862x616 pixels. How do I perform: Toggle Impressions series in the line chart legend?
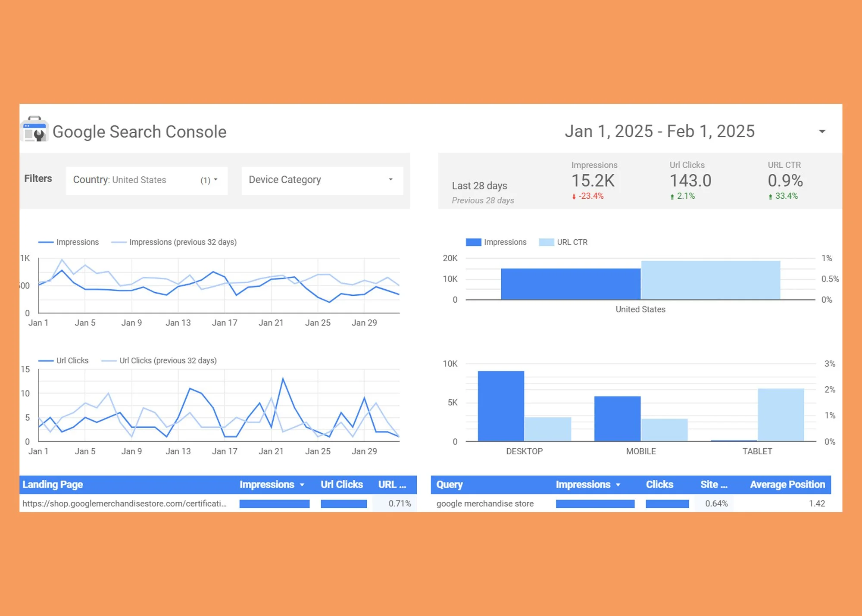coord(69,242)
